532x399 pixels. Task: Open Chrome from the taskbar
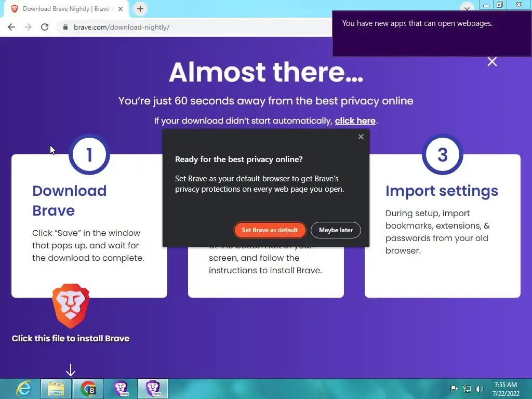88,389
